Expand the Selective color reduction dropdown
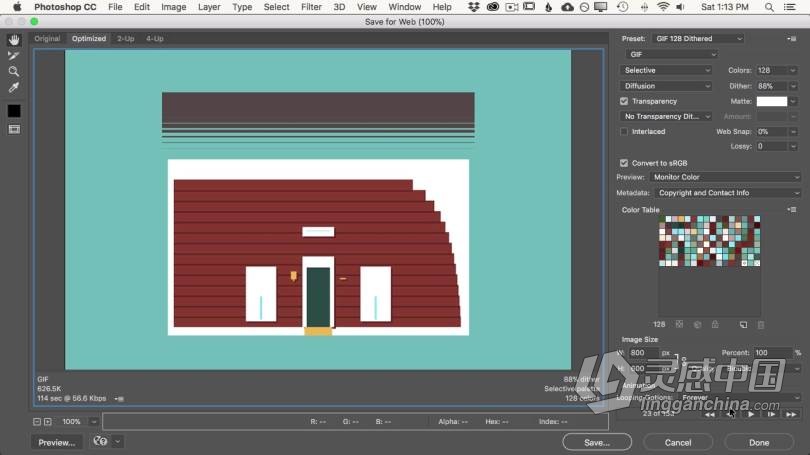Viewport: 810px width, 455px height. [x=666, y=70]
